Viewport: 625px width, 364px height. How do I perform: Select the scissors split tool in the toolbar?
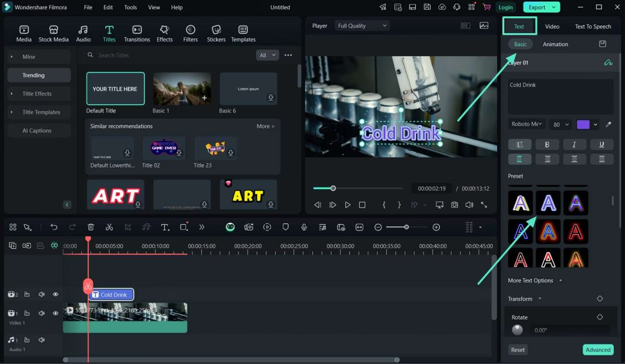click(x=109, y=227)
